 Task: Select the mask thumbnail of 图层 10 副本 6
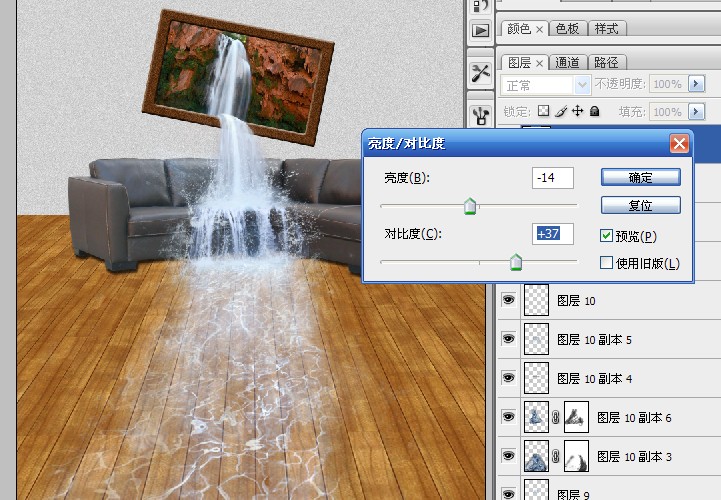576,417
